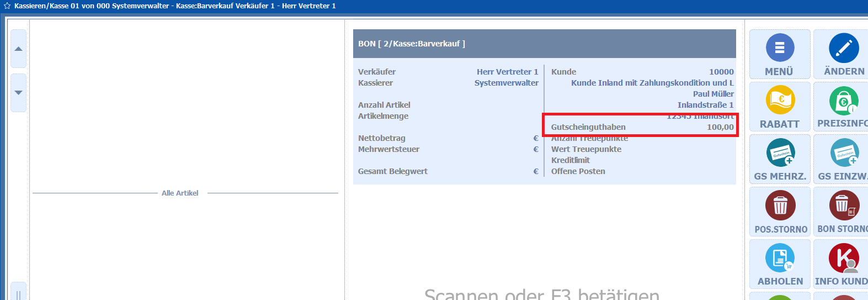Open the PREISINFO price lookup
Image resolution: width=868 pixels, height=300 pixels.
click(x=843, y=107)
